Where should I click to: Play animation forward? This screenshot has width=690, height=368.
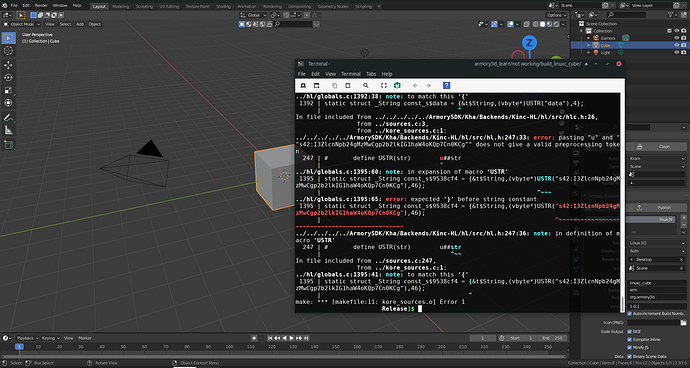[291, 338]
